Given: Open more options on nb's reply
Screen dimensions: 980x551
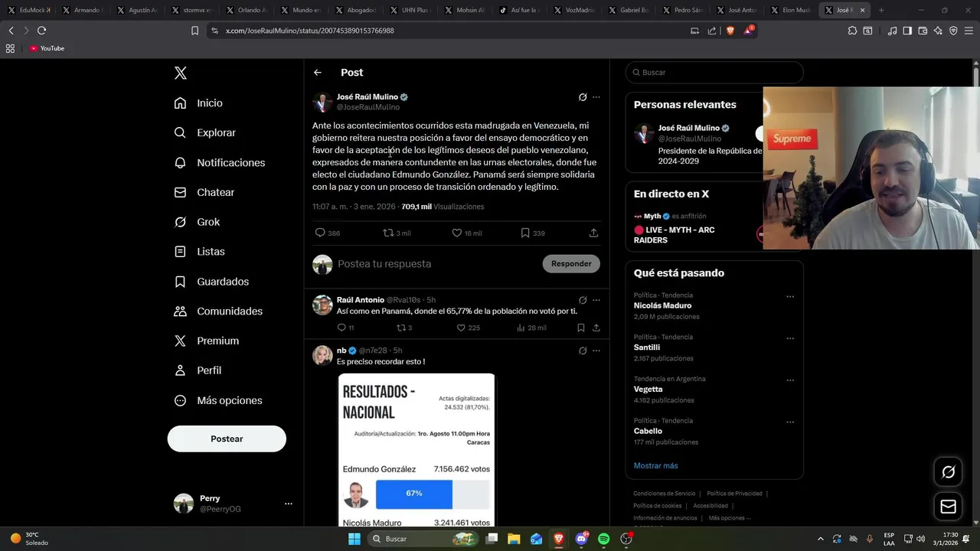Looking at the screenshot, I should point(596,350).
